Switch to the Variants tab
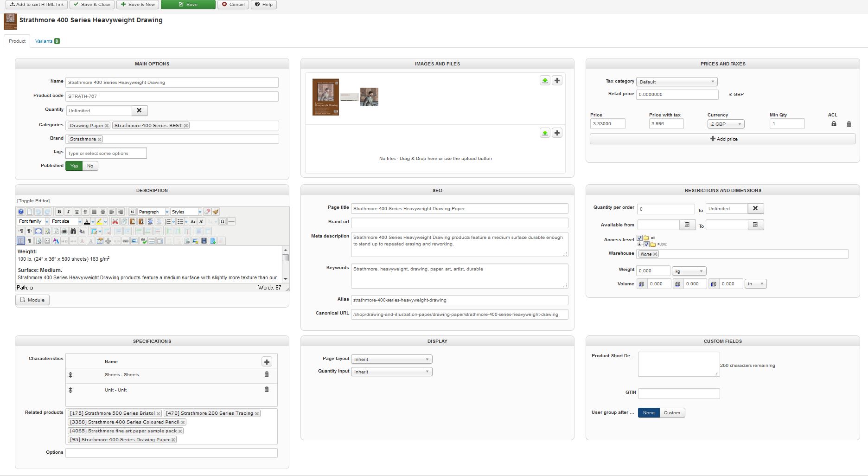Image resolution: width=868 pixels, height=476 pixels. (x=47, y=41)
